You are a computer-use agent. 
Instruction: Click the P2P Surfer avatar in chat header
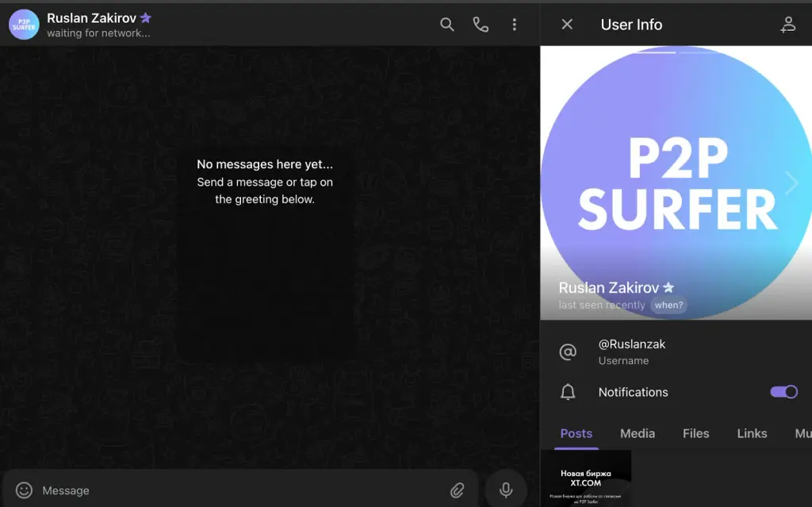click(x=24, y=25)
